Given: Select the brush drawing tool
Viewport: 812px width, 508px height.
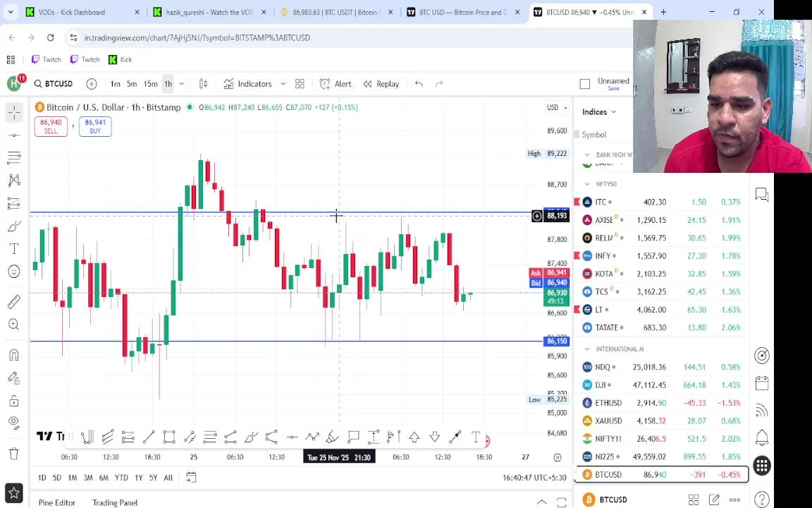Looking at the screenshot, I should [14, 226].
